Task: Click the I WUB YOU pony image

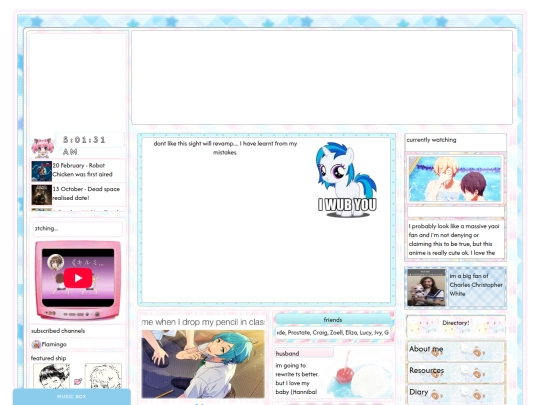Action: coord(346,179)
